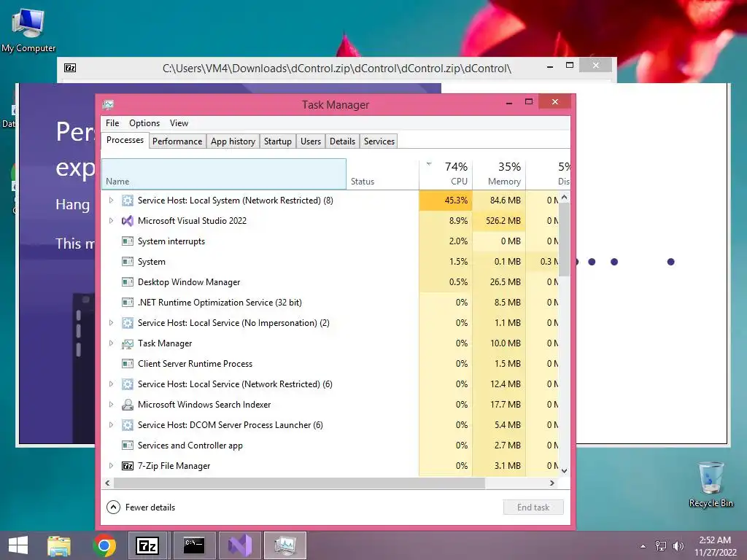Expand Service Host: DCOM Server Process Launcher
Image resolution: width=747 pixels, height=560 pixels.
pyautogui.click(x=111, y=425)
